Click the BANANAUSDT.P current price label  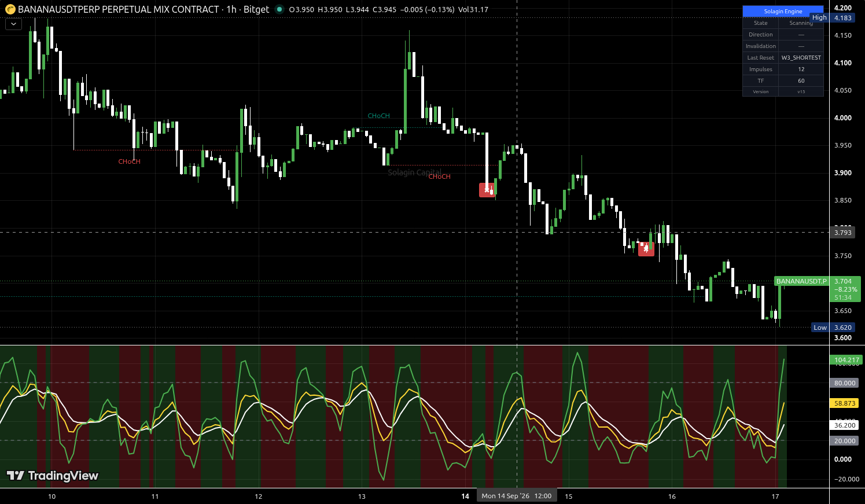(801, 281)
